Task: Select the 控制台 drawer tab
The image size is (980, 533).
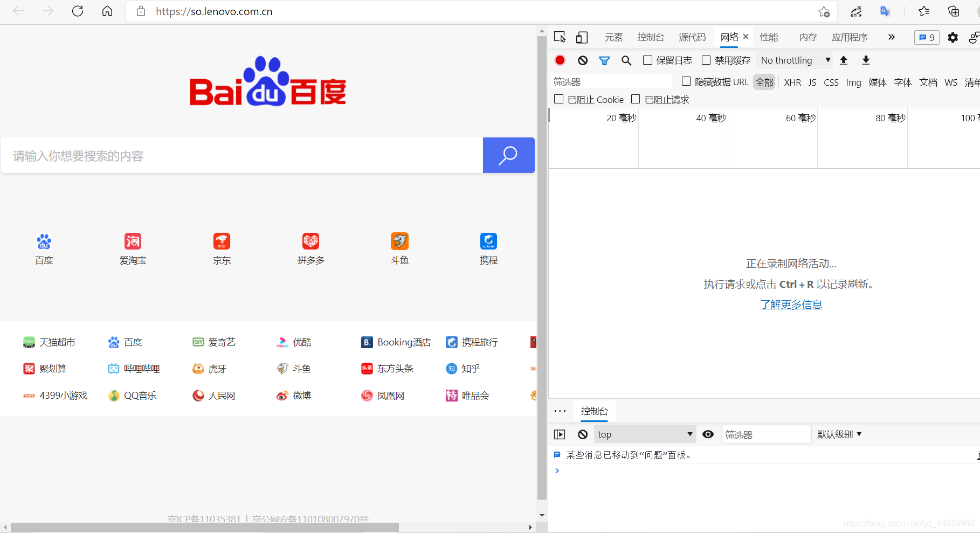Action: (595, 411)
